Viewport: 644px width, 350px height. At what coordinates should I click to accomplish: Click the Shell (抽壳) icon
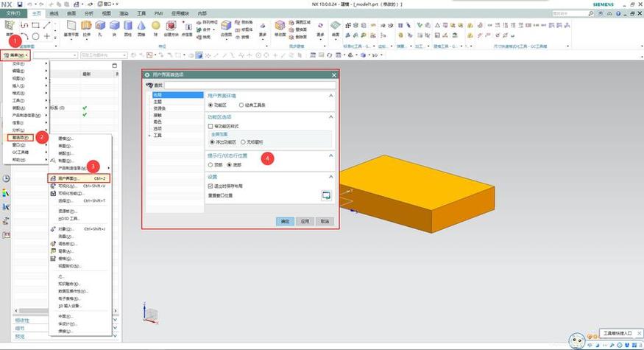(x=199, y=37)
